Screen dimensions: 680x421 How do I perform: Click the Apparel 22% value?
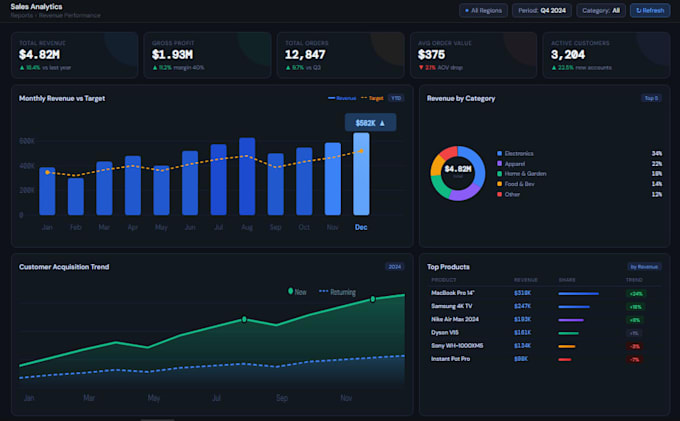657,163
